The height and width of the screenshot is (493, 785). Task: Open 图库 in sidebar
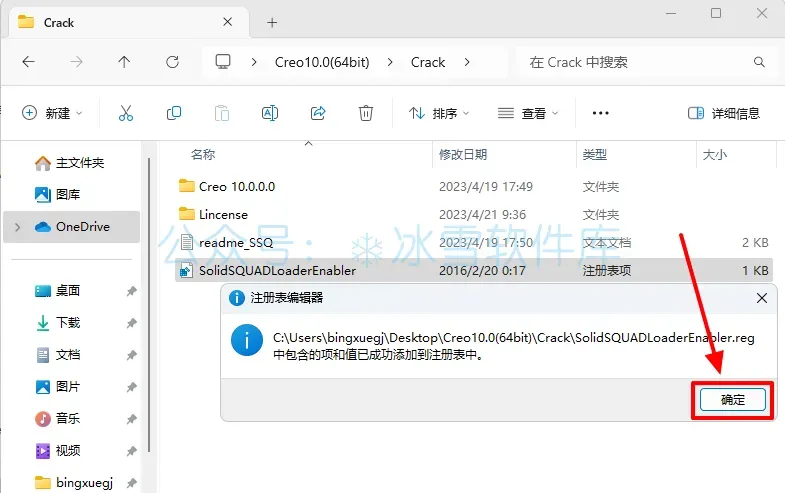click(58, 194)
